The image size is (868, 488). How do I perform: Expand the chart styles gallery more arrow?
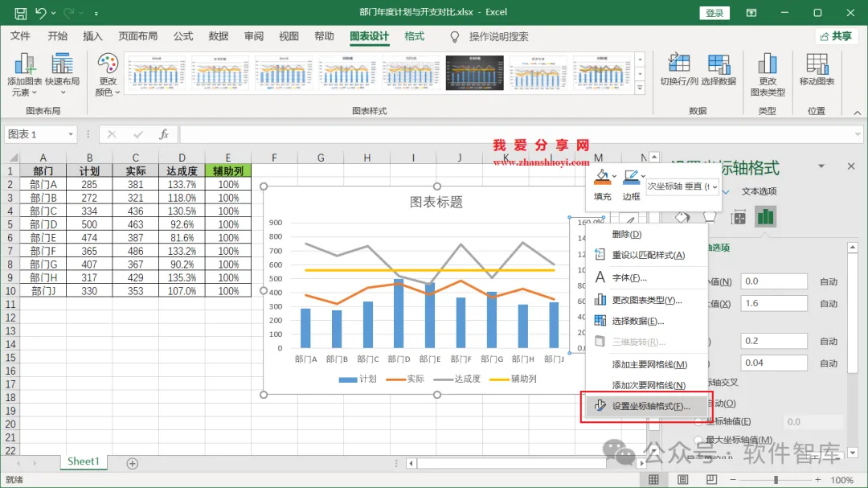[x=641, y=88]
